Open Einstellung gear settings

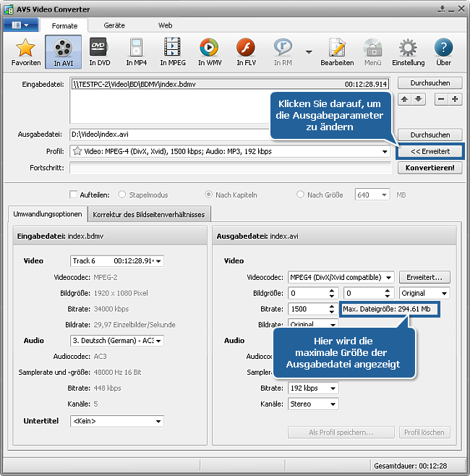pyautogui.click(x=408, y=52)
